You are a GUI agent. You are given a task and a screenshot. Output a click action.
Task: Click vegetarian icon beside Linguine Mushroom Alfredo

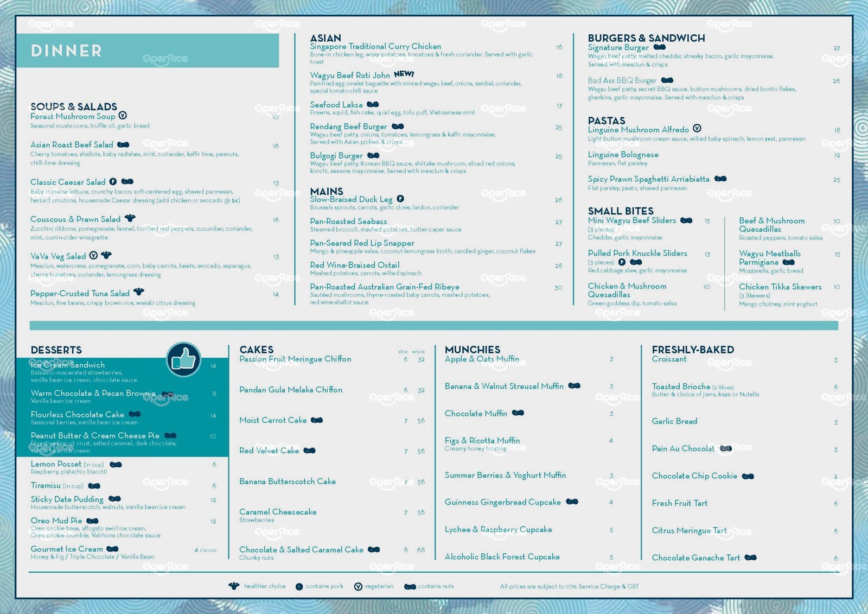point(697,129)
